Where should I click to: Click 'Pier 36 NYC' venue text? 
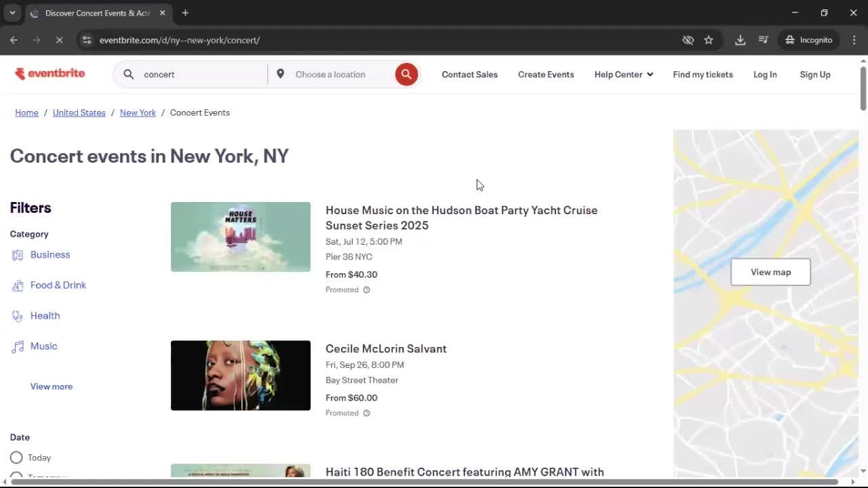[349, 257]
